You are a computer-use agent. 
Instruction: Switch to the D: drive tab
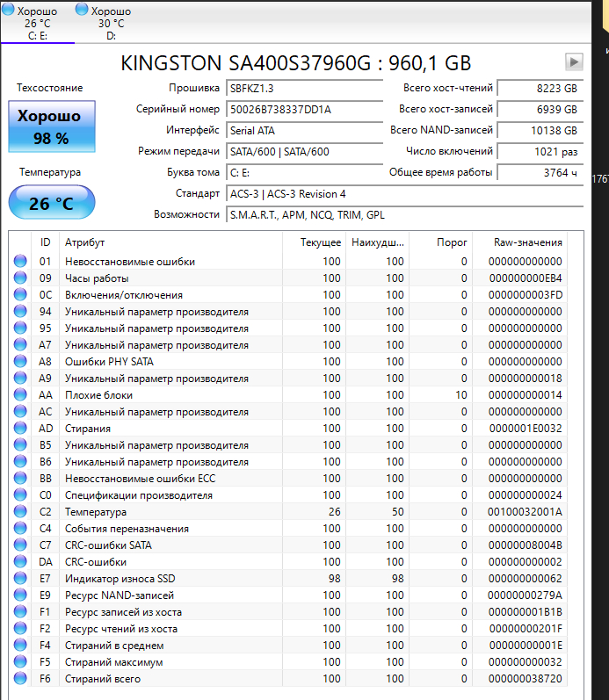[112, 23]
